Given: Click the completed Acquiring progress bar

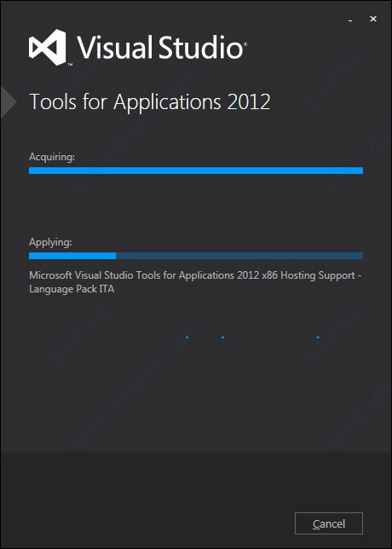Looking at the screenshot, I should tap(196, 170).
